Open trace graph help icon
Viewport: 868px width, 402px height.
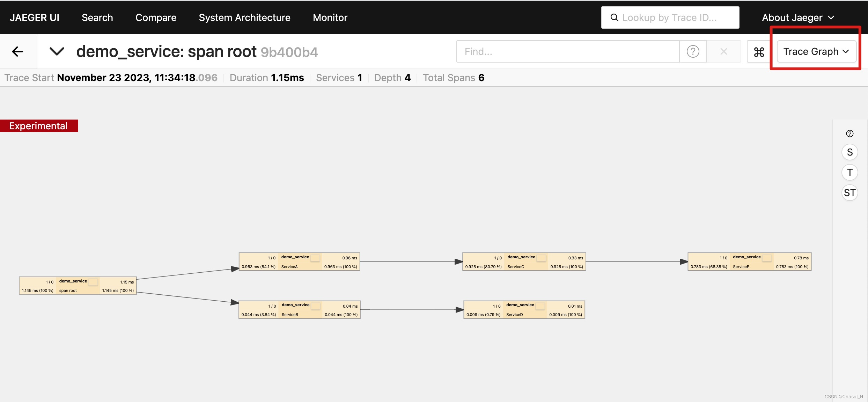click(849, 134)
